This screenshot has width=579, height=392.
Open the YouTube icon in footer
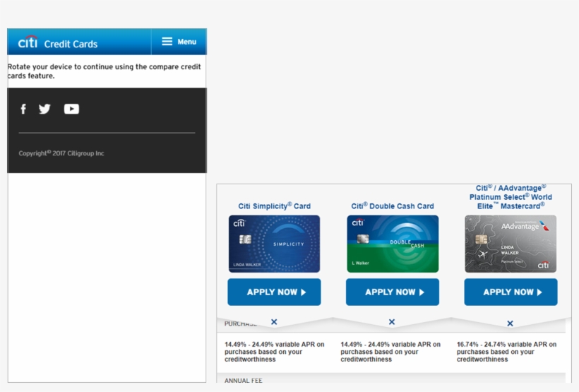pos(71,109)
